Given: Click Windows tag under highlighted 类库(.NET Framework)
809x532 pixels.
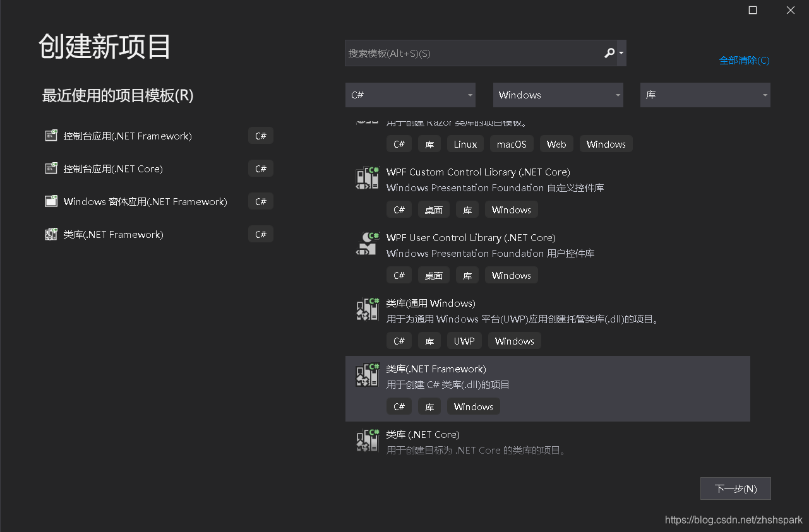Looking at the screenshot, I should pyautogui.click(x=474, y=406).
